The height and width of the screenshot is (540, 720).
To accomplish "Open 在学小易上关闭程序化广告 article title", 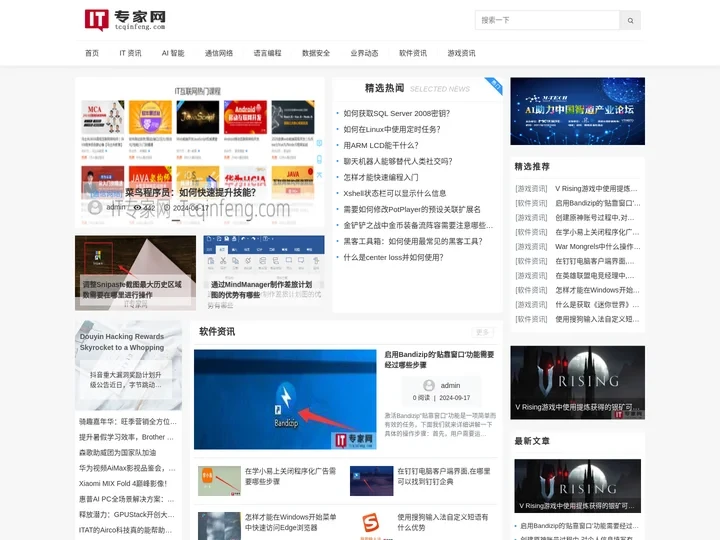I will (x=290, y=476).
